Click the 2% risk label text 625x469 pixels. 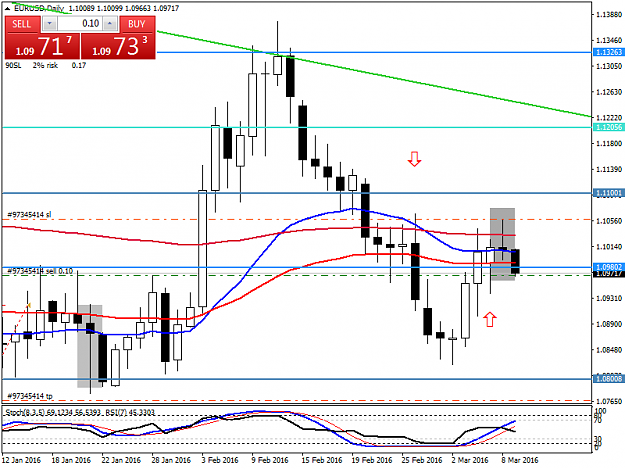pos(45,65)
